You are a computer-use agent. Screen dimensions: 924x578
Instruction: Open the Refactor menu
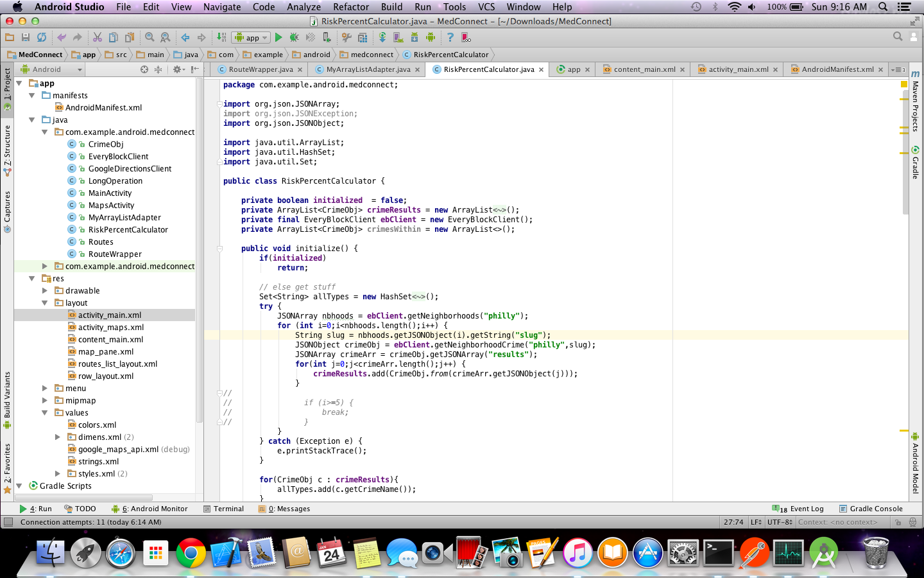click(350, 7)
